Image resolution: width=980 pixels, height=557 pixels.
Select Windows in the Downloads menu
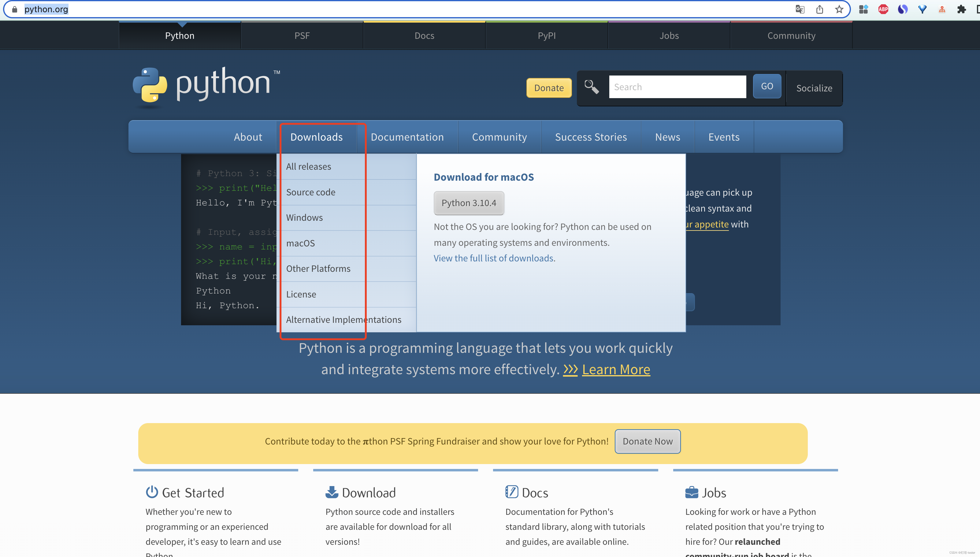coord(304,217)
